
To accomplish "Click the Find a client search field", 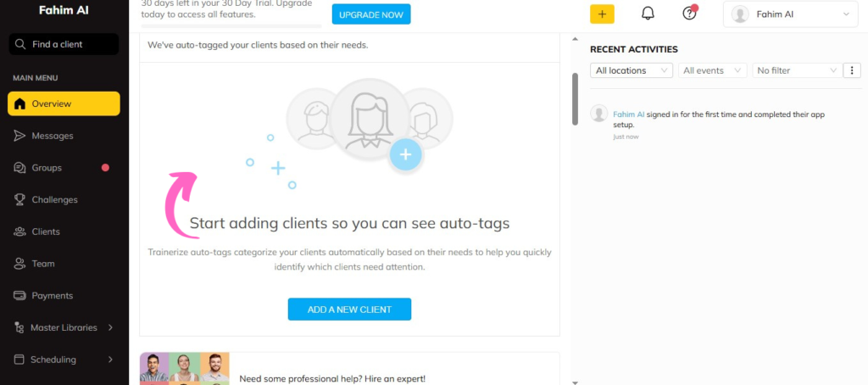I will coord(64,44).
